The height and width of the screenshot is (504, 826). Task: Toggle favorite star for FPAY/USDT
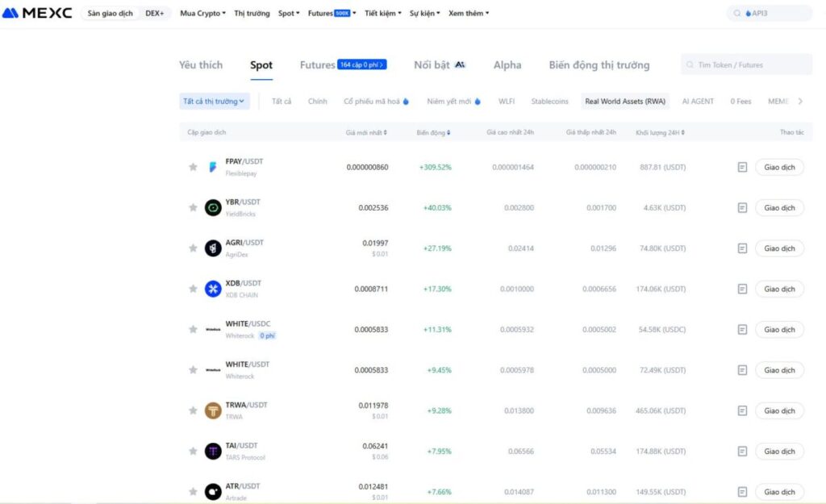(193, 167)
